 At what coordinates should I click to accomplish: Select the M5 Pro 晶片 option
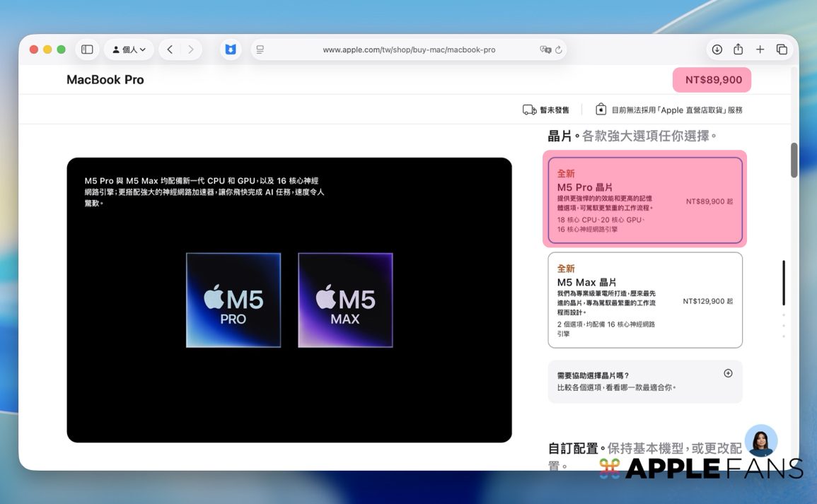pyautogui.click(x=644, y=201)
